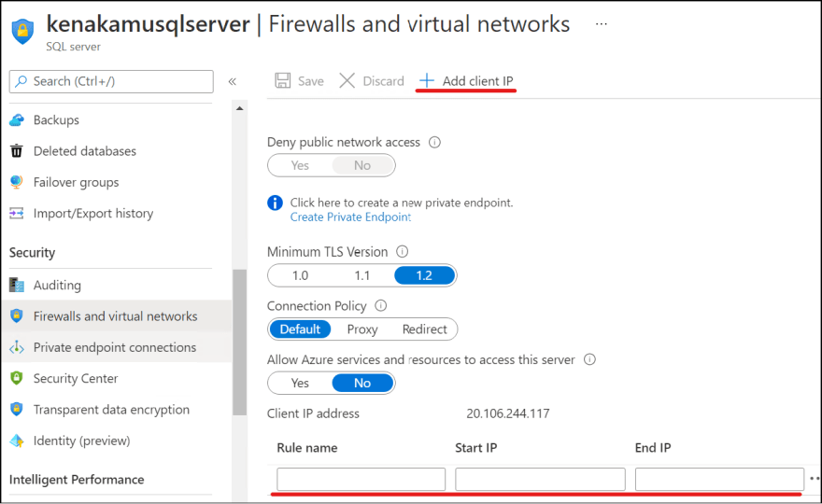This screenshot has width=822, height=504.
Task: Click the End IP input field
Action: click(x=719, y=479)
